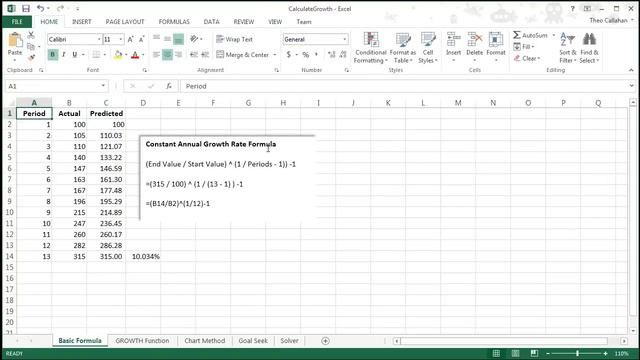Open the Borders dropdown

coord(105,55)
